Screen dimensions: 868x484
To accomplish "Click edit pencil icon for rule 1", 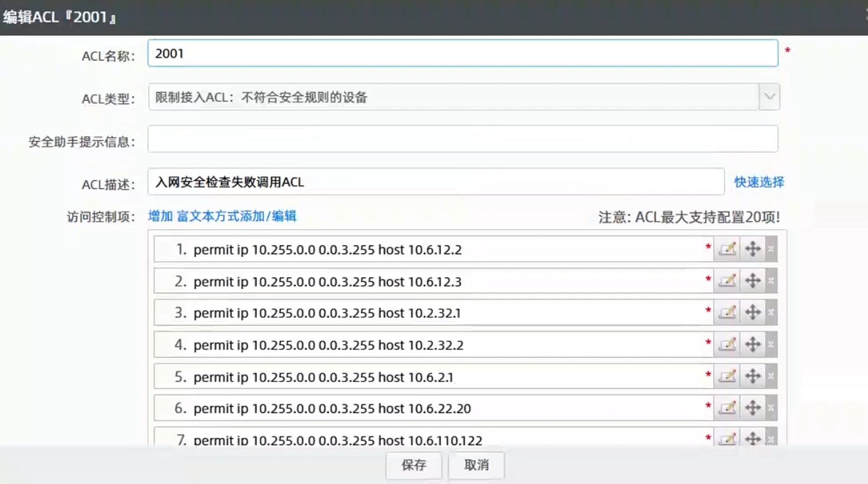I will click(x=727, y=249).
